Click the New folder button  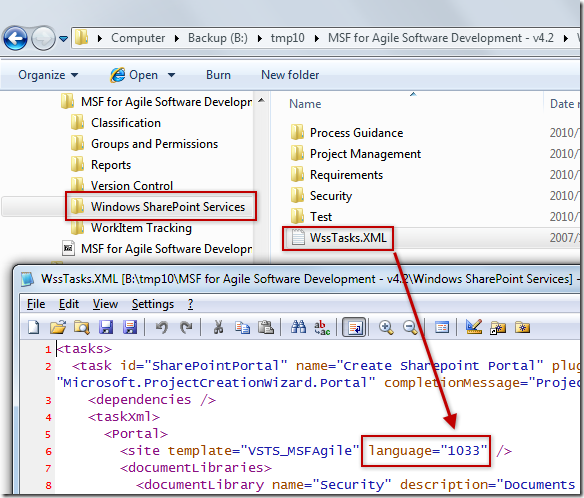click(x=290, y=75)
